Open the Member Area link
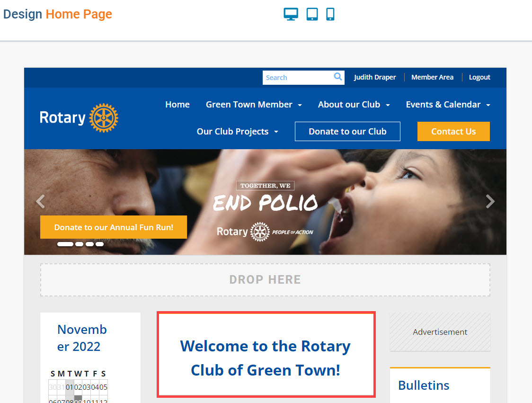 pyautogui.click(x=432, y=77)
